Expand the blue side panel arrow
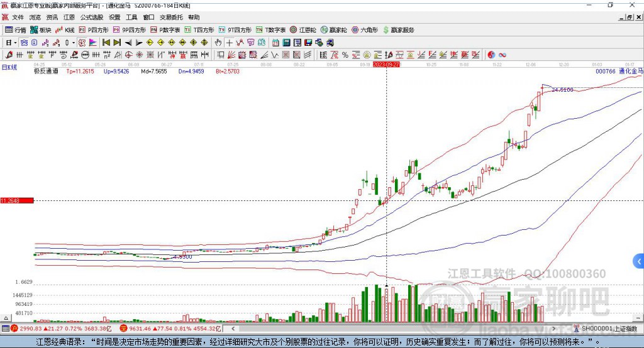This screenshot has width=644, height=348. [x=639, y=261]
